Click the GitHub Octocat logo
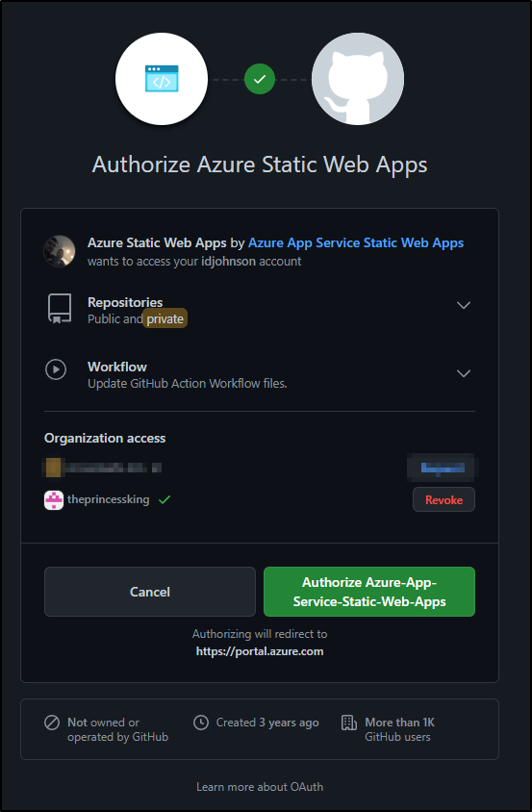Image resolution: width=532 pixels, height=812 pixels. click(358, 79)
